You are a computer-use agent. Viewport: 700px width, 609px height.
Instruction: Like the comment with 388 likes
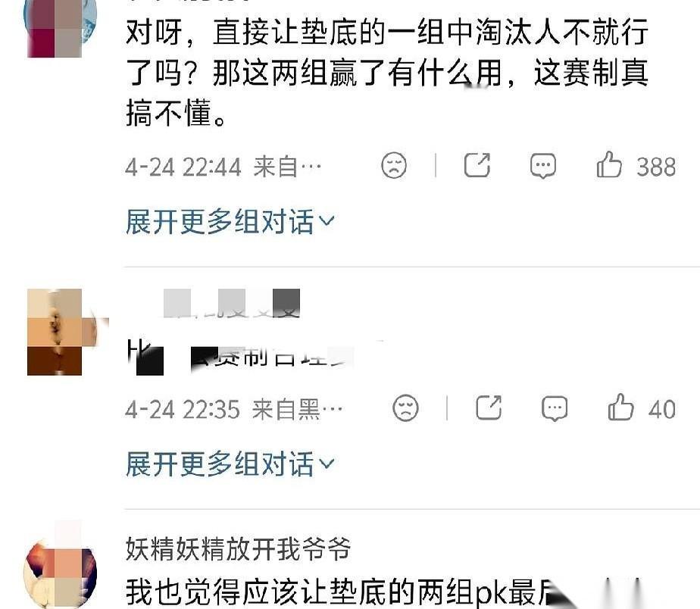(x=609, y=165)
